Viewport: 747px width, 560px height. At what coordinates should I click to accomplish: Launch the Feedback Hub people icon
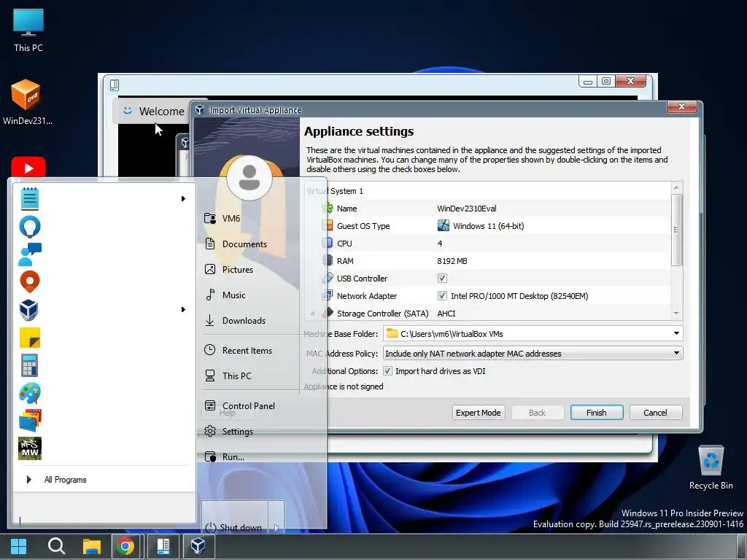[29, 254]
